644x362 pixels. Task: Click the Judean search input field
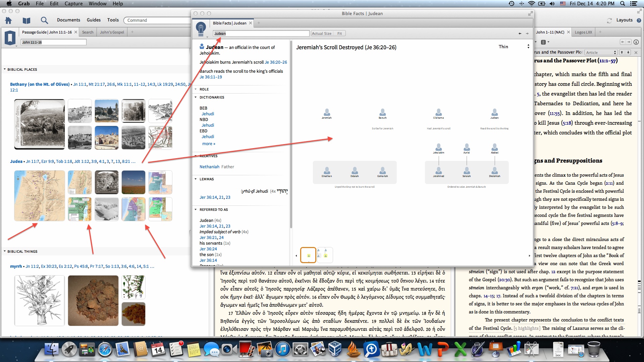click(261, 34)
